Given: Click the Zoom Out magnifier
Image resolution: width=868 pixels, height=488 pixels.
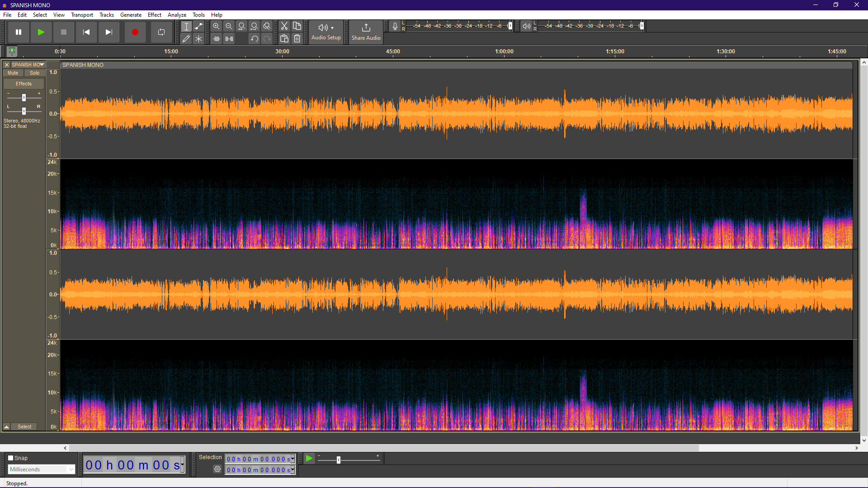Looking at the screenshot, I should point(229,26).
